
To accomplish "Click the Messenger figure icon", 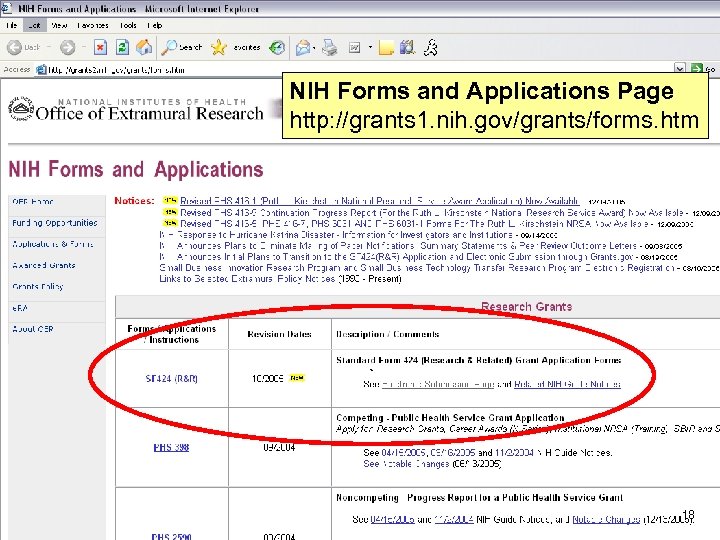I will pos(430,47).
